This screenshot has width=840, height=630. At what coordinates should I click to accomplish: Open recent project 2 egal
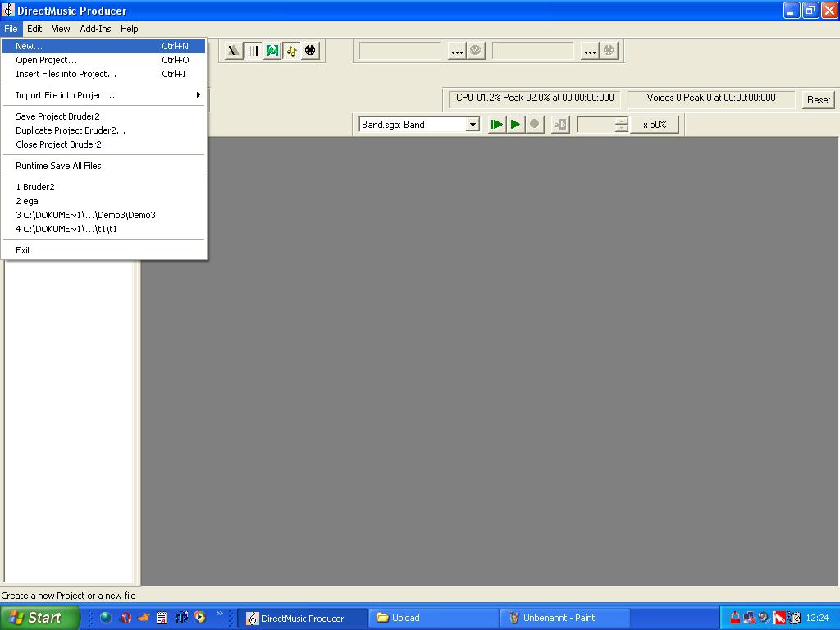pos(28,201)
